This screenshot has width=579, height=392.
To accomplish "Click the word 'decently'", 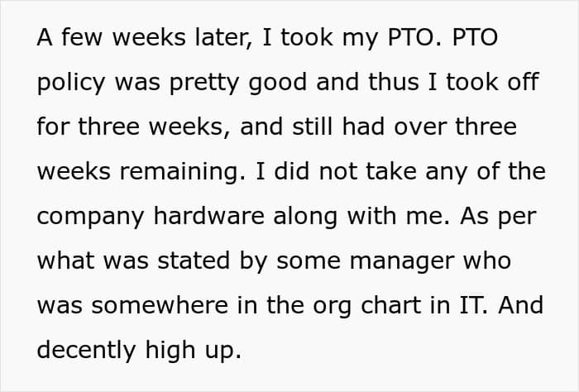I will pos(86,351).
